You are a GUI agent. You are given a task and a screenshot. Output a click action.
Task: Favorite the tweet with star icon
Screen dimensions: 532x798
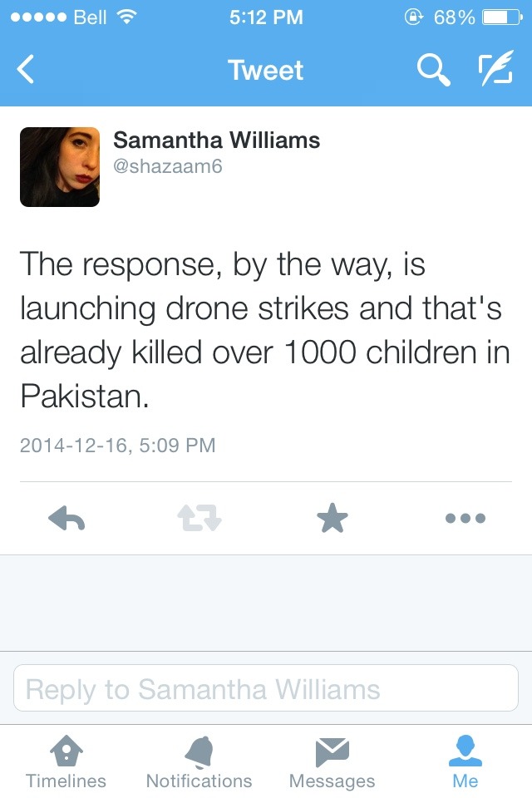[332, 518]
